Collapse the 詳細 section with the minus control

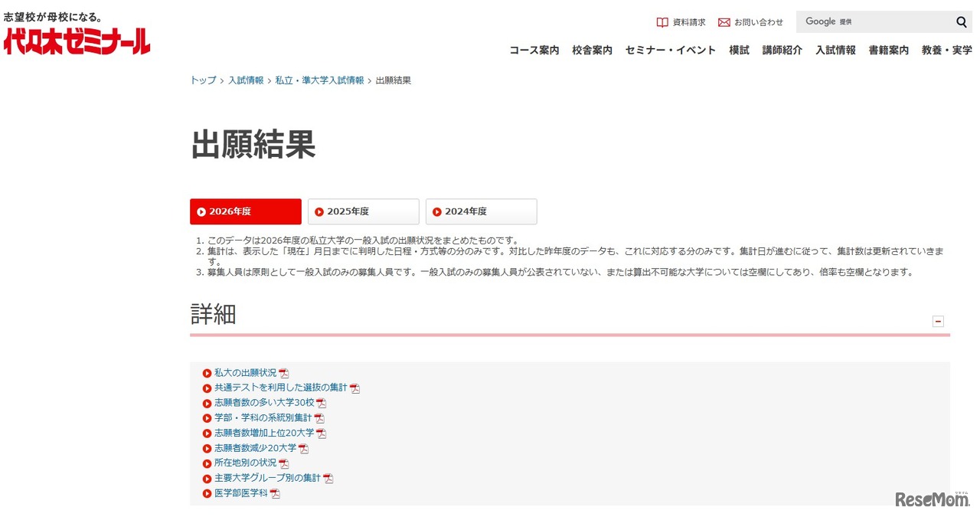click(939, 322)
